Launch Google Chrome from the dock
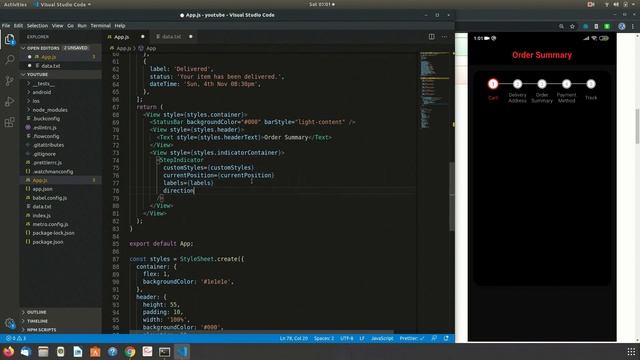The width and height of the screenshot is (640, 360). 130,351
